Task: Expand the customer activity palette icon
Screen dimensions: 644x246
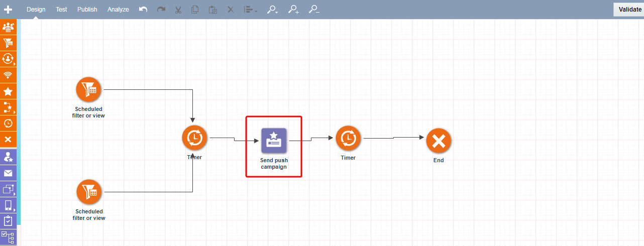Action: tap(8, 59)
